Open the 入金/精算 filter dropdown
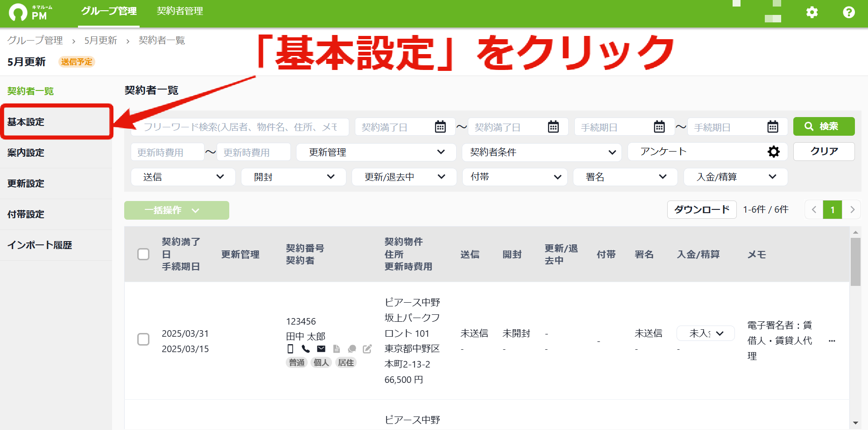Screen dimensions: 868x430 click(736, 177)
